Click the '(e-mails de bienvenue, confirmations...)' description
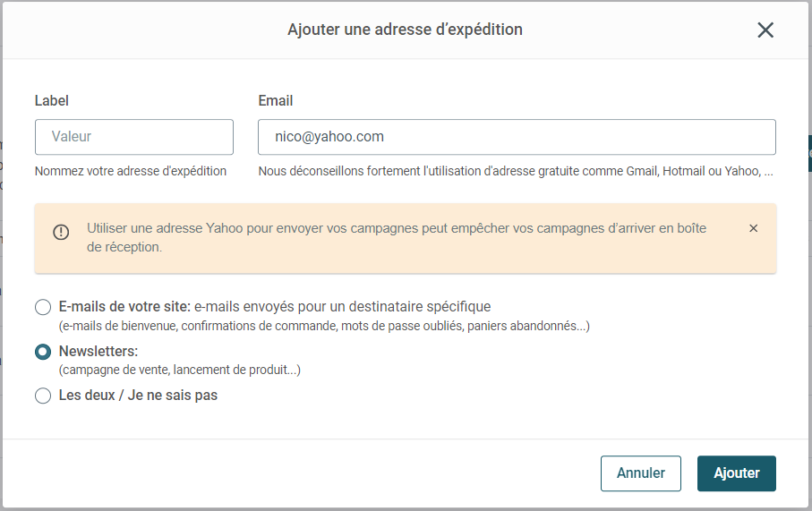The image size is (812, 511). (324, 326)
